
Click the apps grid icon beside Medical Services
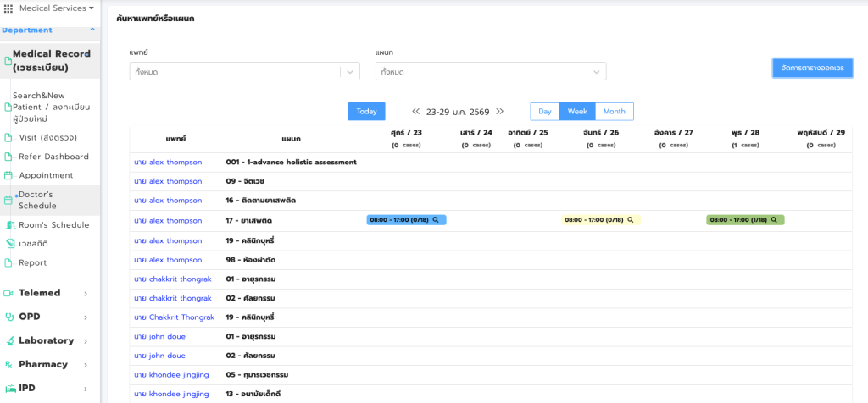[x=8, y=8]
